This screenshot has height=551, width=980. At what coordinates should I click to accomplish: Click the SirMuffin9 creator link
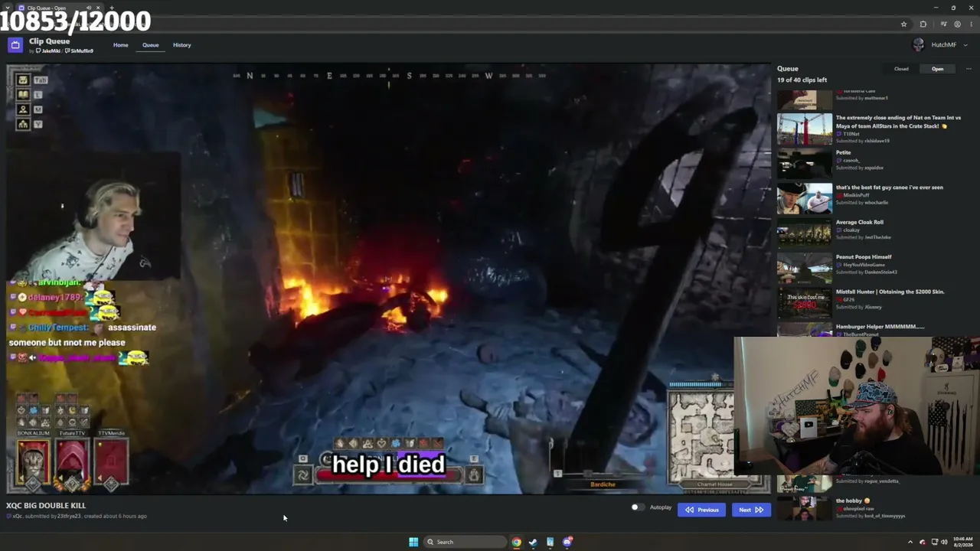click(x=80, y=51)
